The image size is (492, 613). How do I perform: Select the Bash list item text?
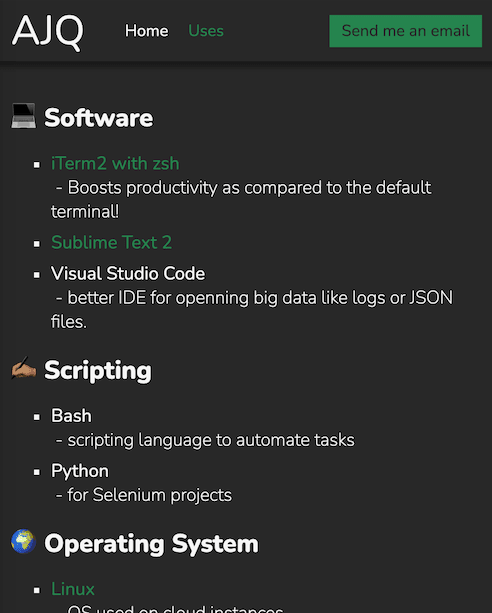click(x=71, y=416)
